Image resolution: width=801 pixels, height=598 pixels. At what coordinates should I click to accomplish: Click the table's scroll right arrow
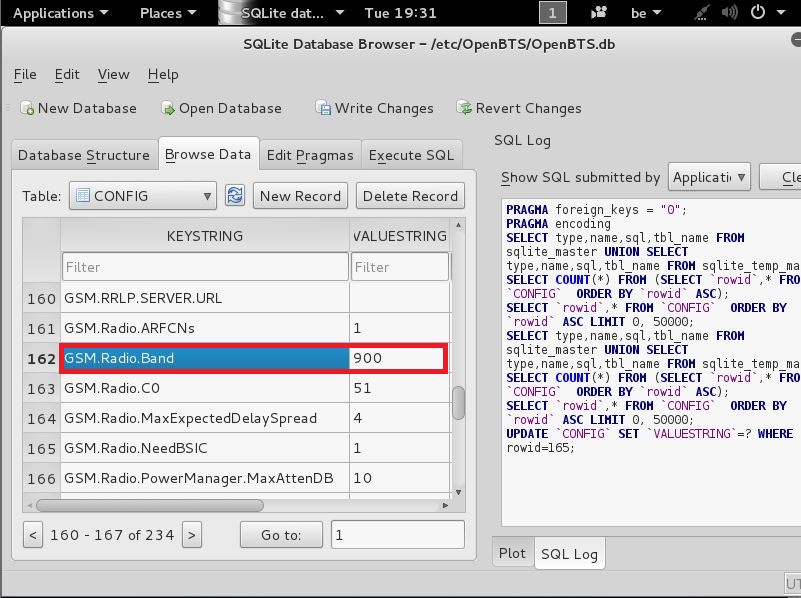[445, 505]
